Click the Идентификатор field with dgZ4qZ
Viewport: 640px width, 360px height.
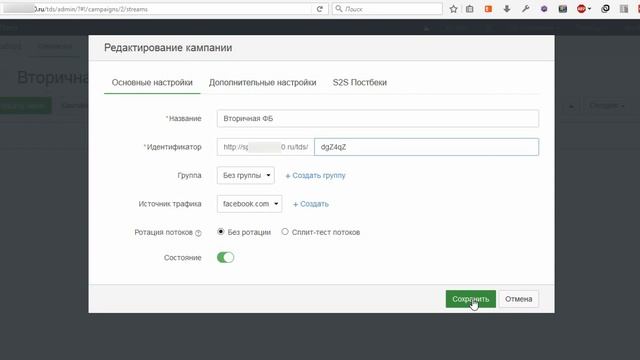426,147
